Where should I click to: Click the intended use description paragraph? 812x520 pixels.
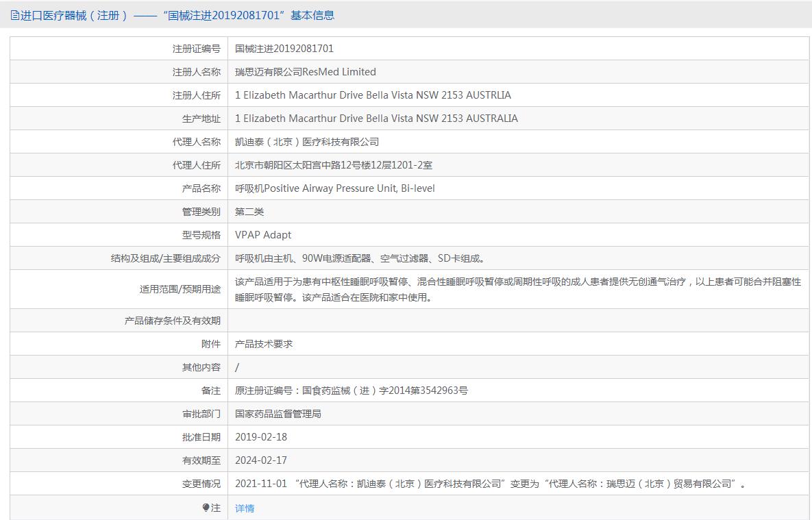click(x=517, y=289)
